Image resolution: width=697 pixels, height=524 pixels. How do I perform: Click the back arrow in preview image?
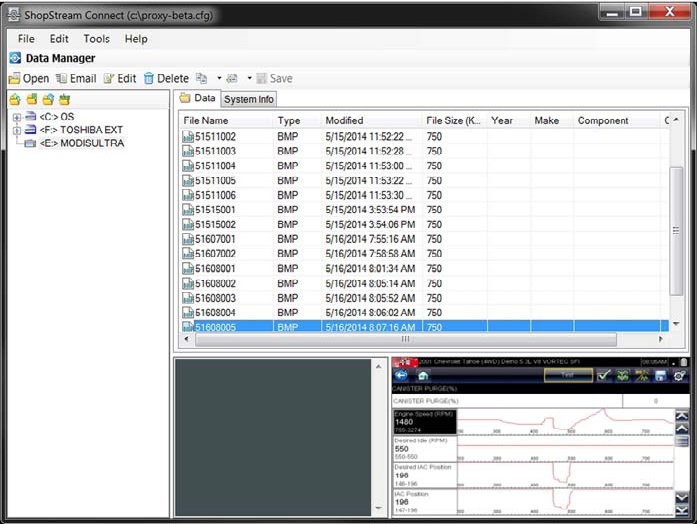tap(402, 376)
